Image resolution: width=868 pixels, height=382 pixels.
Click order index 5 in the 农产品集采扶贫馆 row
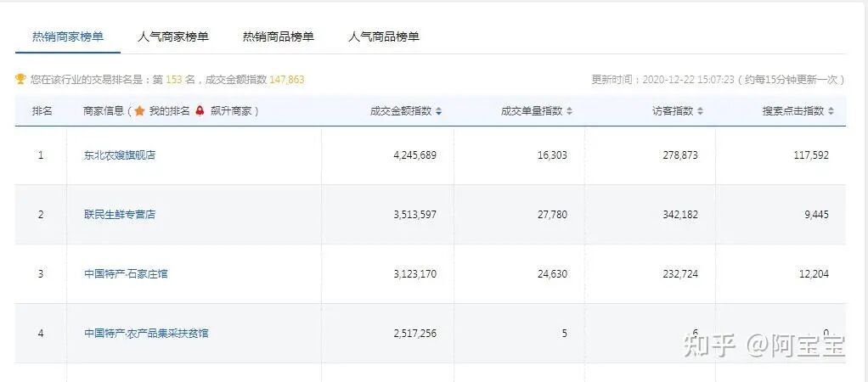click(564, 334)
